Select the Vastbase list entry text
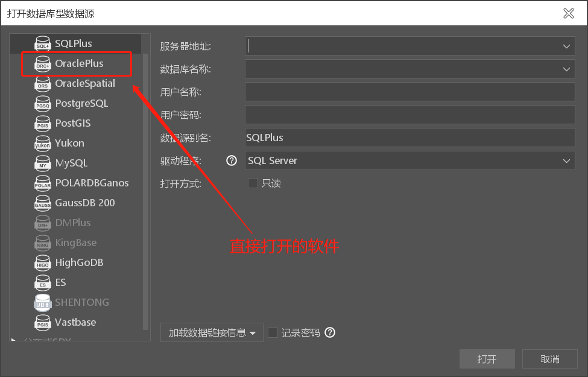Viewport: 588px width, 377px height. (75, 322)
